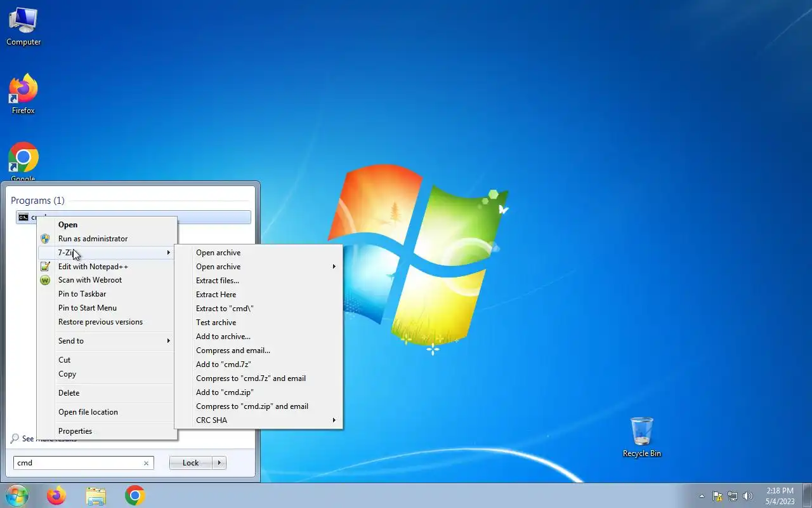This screenshot has width=812, height=508.
Task: Choose Add to "cmd.zip"
Action: pyautogui.click(x=258, y=392)
